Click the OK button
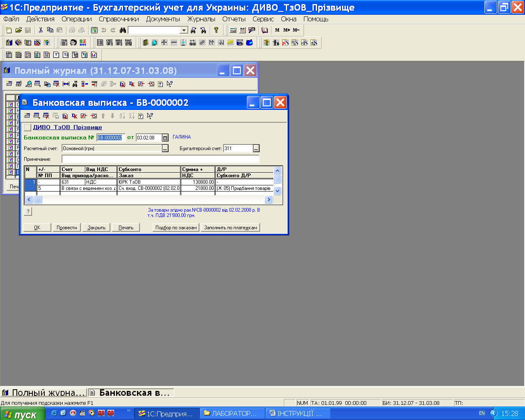Image resolution: width=525 pixels, height=420 pixels. tap(37, 228)
